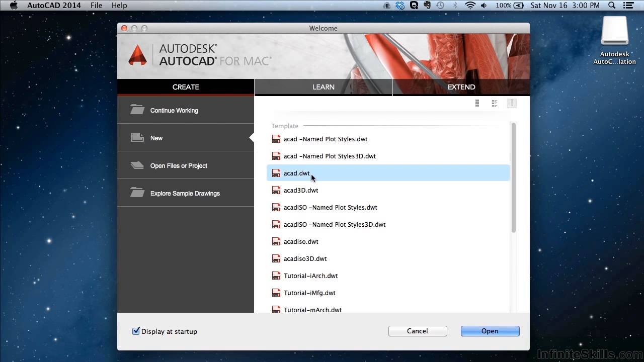Image resolution: width=644 pixels, height=362 pixels.
Task: Select the compact list view icon
Action: point(512,103)
